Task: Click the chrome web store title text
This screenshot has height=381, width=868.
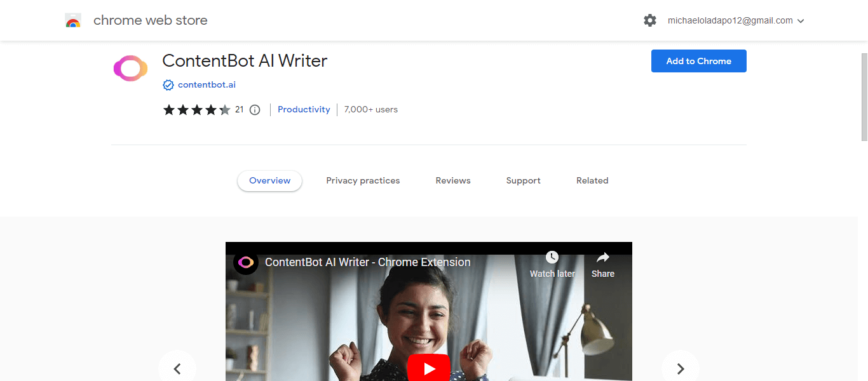Action: 151,20
